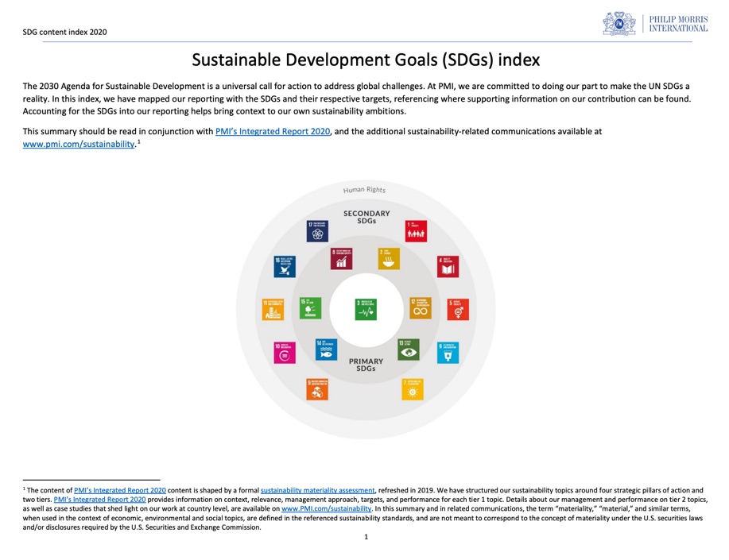Select the SDG 9 Industry Innovation icon
729x560 pixels.
[x=317, y=389]
